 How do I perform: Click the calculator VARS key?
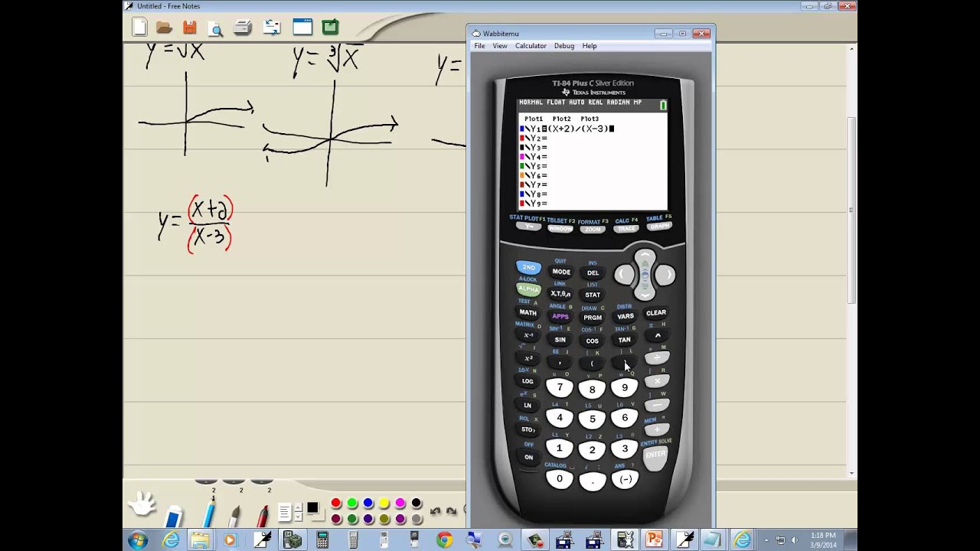tap(625, 316)
